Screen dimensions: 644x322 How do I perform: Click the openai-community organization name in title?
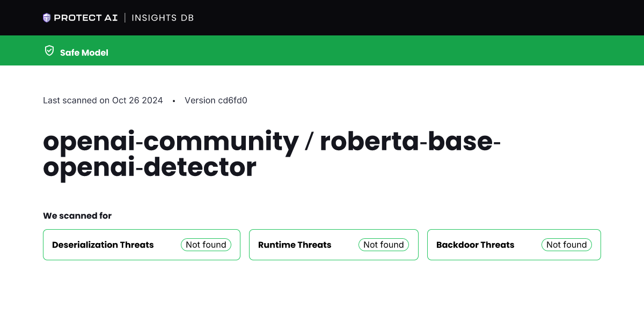[171, 141]
